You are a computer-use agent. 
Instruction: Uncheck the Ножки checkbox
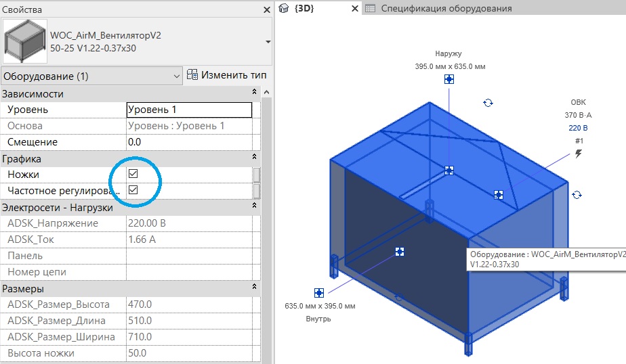point(133,174)
